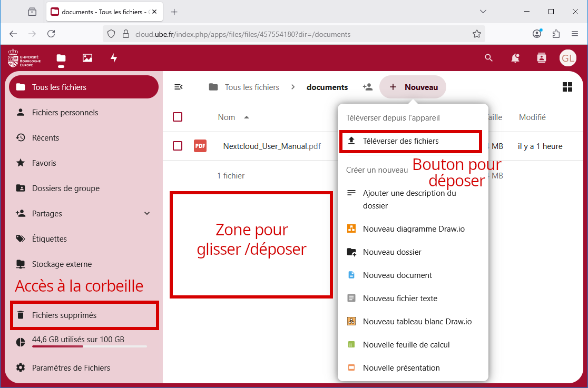Open the browser tab list dropdown
The image size is (588, 388).
click(483, 12)
